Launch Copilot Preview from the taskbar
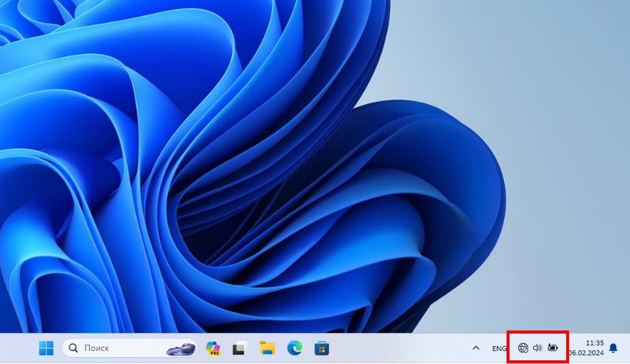 point(213,348)
